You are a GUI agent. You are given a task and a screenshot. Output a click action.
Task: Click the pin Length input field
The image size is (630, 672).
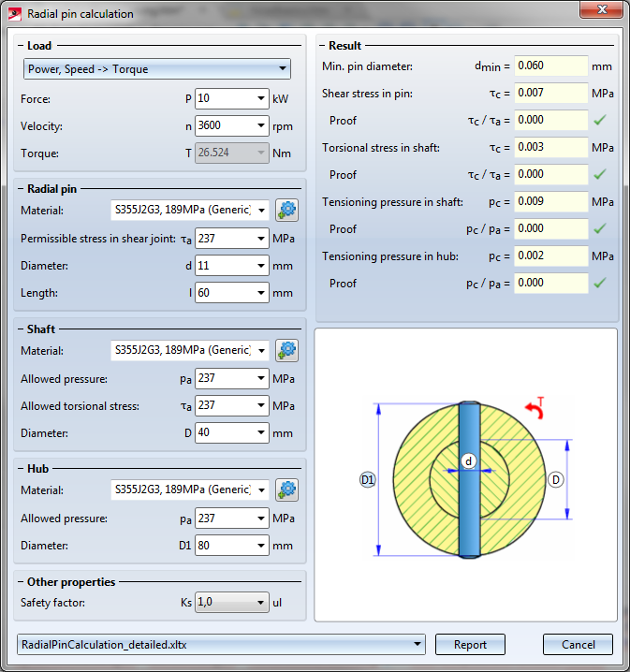[223, 293]
